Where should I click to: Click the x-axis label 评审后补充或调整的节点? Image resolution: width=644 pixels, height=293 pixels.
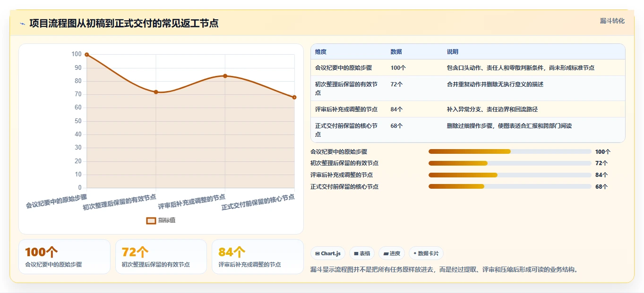point(192,201)
